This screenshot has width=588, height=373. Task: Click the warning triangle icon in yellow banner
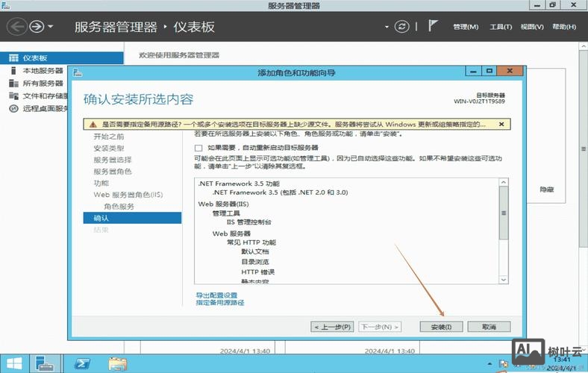pyautogui.click(x=93, y=125)
